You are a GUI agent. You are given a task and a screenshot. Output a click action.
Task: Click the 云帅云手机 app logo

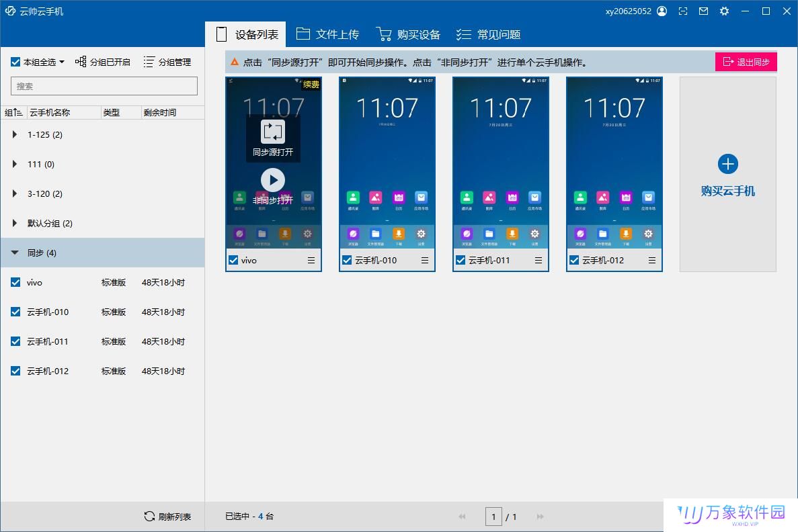click(10, 11)
